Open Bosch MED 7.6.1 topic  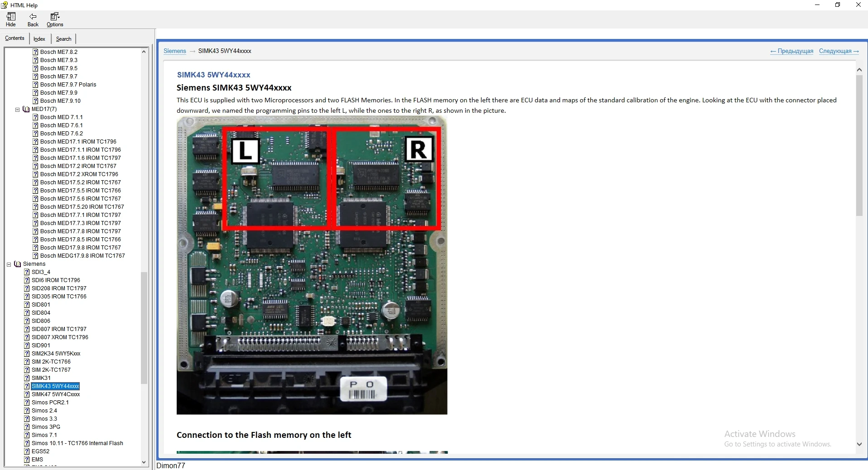pos(62,125)
